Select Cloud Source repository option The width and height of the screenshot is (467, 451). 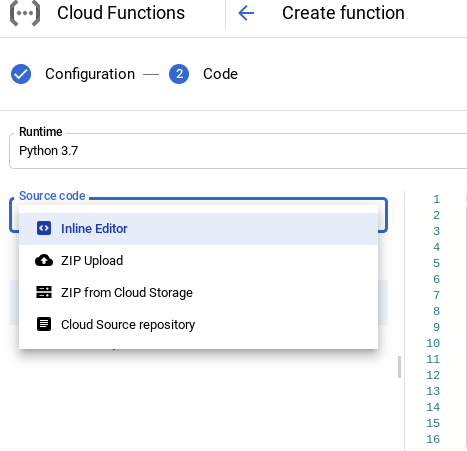[x=198, y=324]
